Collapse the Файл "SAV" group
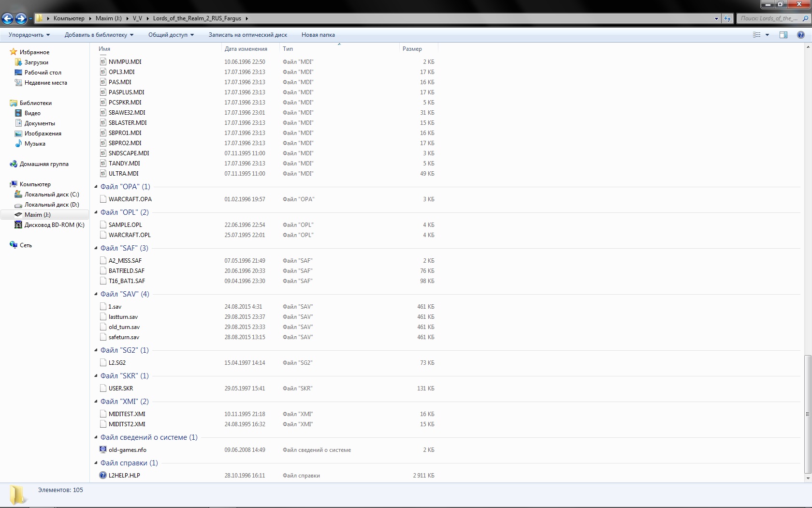Image resolution: width=812 pixels, height=508 pixels. [96, 294]
